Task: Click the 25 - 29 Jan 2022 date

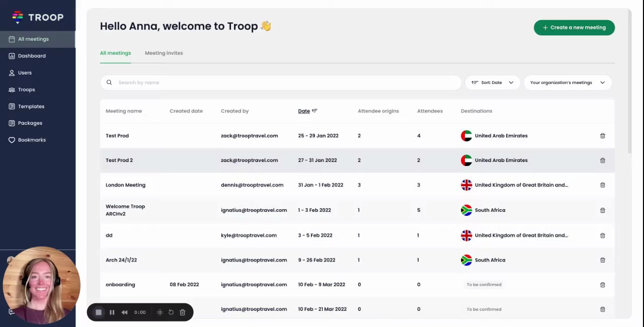Action: click(x=318, y=136)
